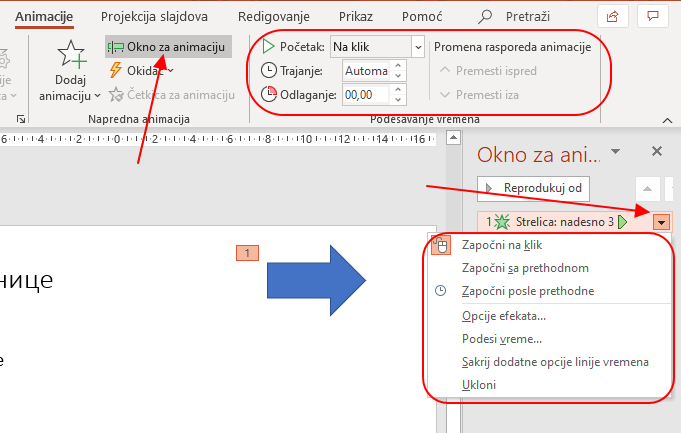
Task: Click Ukloni to remove the animation
Action: point(479,385)
